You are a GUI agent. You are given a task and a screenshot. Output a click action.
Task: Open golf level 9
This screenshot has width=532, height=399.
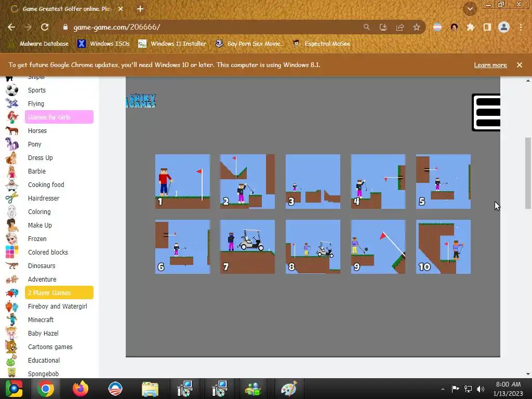[x=378, y=247]
